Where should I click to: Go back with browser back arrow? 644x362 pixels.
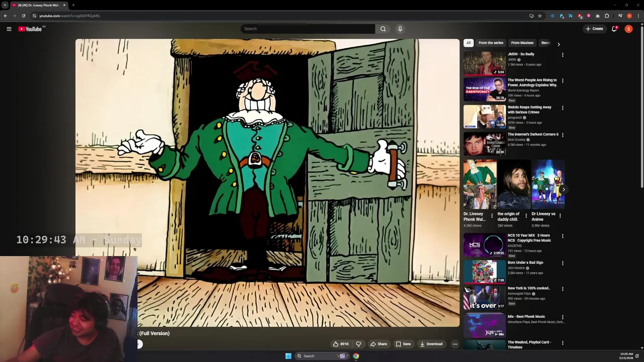6,16
